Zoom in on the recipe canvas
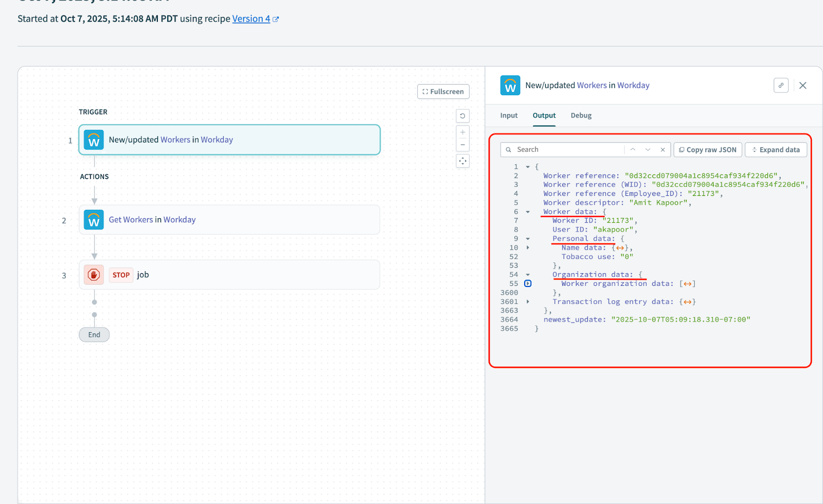This screenshot has width=823, height=504. 462,132
